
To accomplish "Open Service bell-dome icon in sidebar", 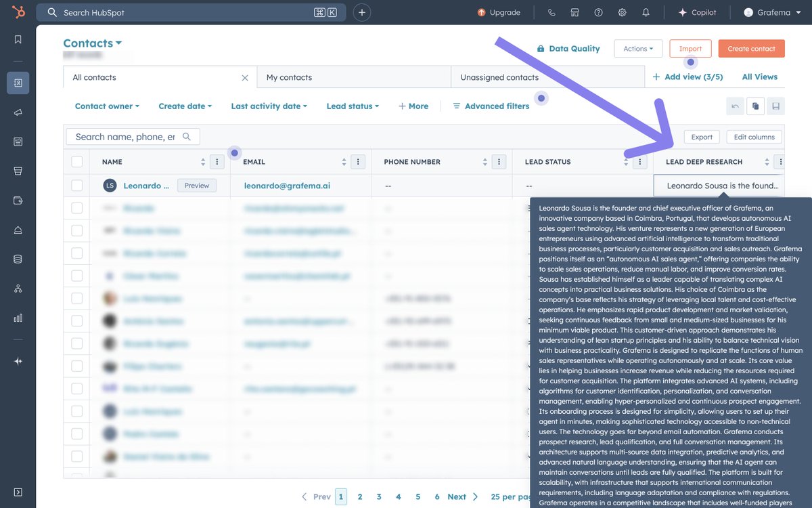I will click(x=18, y=230).
